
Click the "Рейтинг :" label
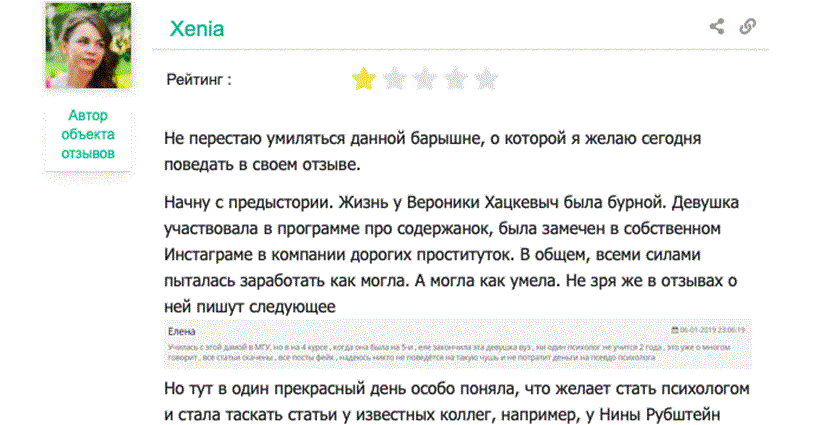(199, 79)
